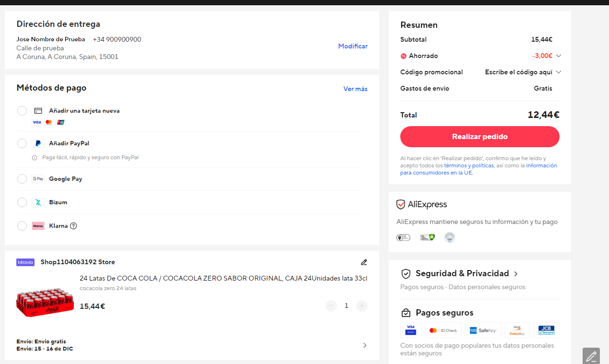Viewport: 609px width, 364px height.
Task: Click the Realizar pedido button
Action: point(480,137)
